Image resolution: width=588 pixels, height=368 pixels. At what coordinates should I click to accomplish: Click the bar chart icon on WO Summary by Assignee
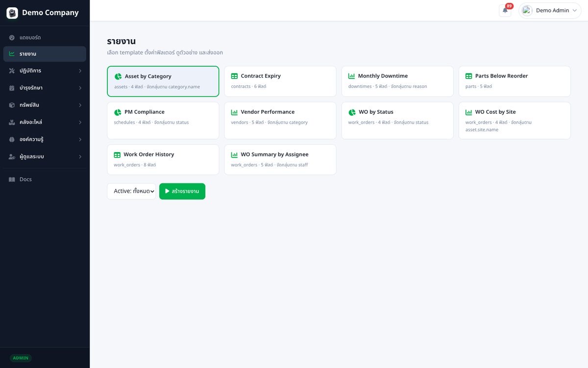point(234,155)
